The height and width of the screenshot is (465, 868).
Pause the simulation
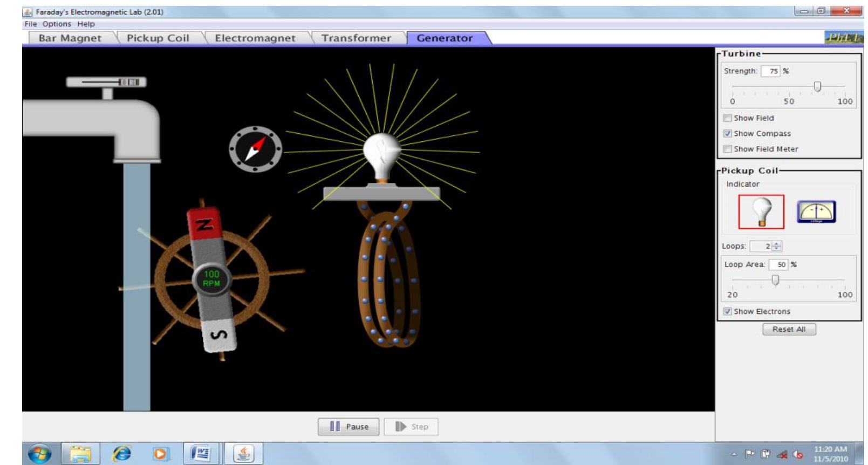click(x=348, y=426)
